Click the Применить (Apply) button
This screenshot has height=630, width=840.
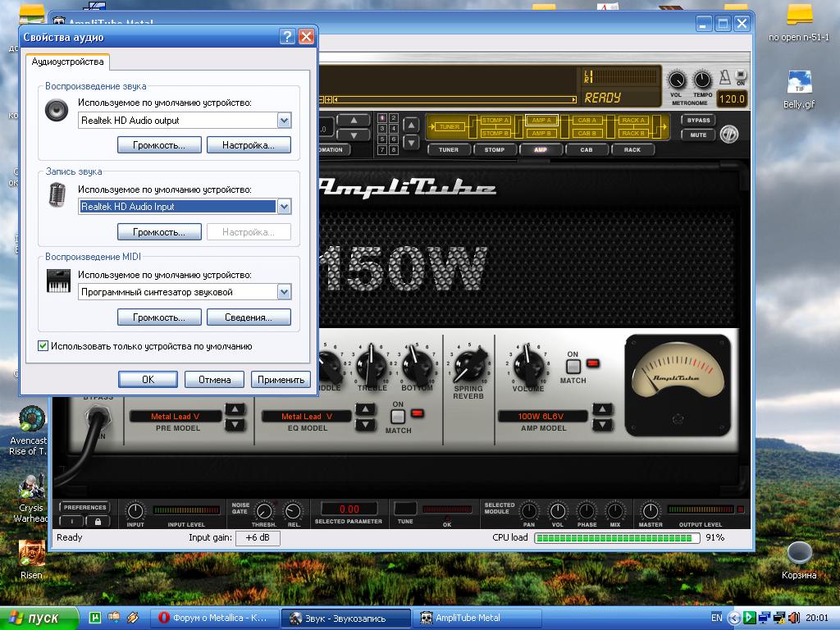(281, 379)
